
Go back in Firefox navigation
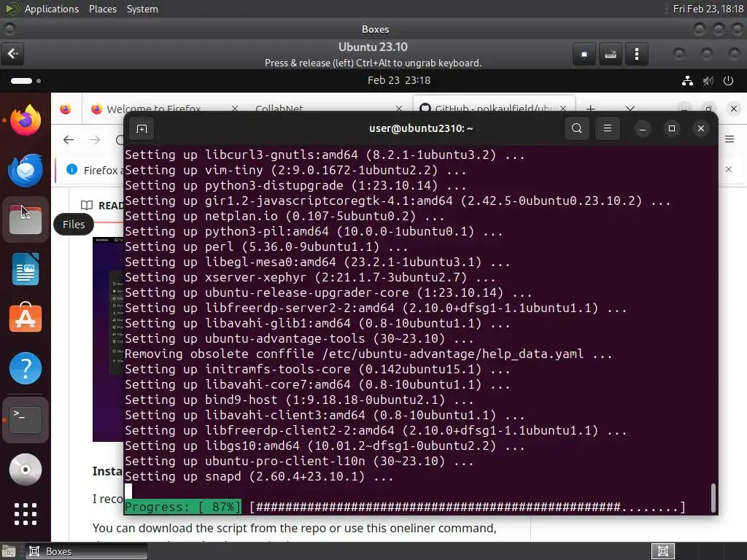pos(69,139)
